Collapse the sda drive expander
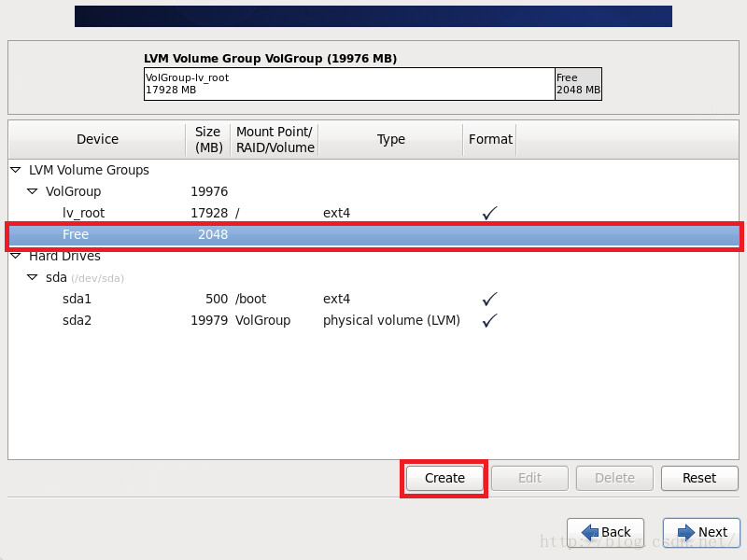This screenshot has width=747, height=560. pos(32,277)
